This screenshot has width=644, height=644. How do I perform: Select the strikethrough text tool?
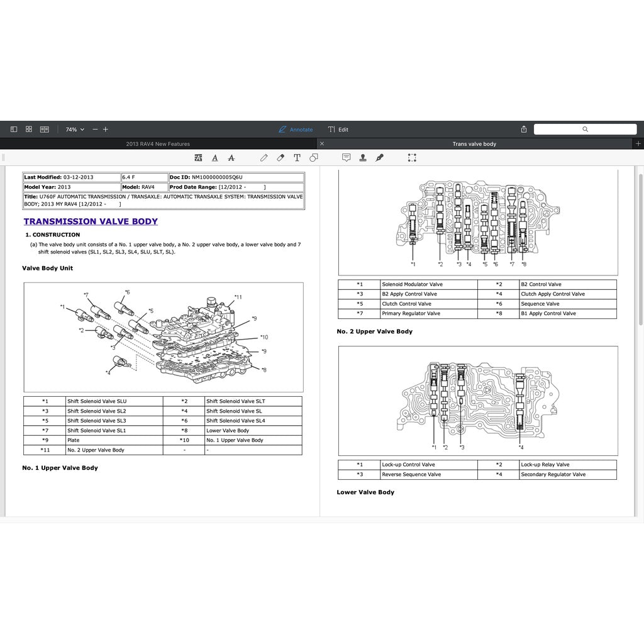pyautogui.click(x=231, y=158)
